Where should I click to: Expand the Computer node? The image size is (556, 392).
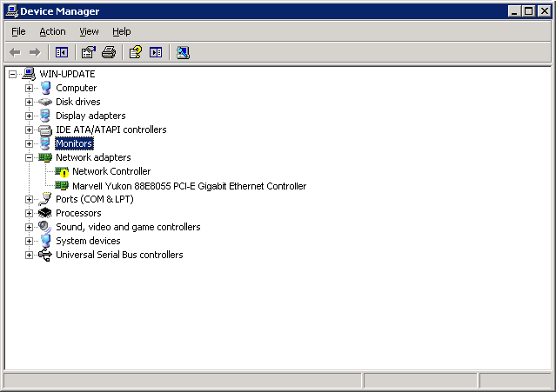29,88
